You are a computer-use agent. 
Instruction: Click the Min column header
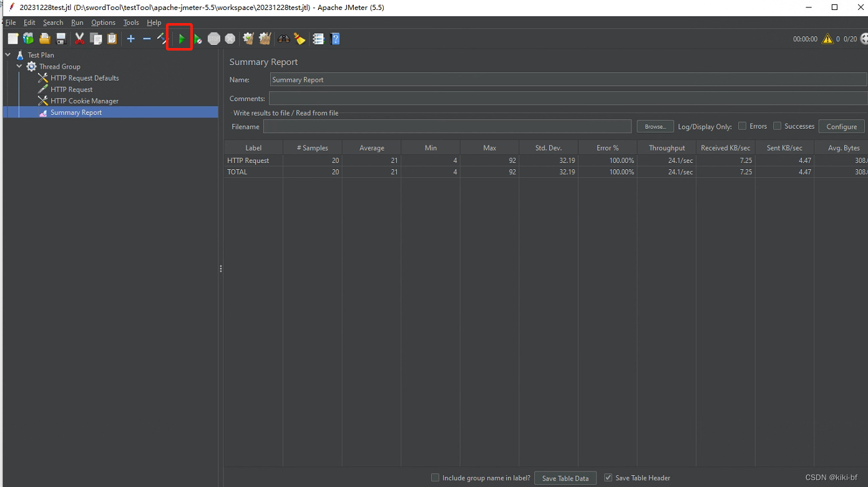(x=431, y=148)
